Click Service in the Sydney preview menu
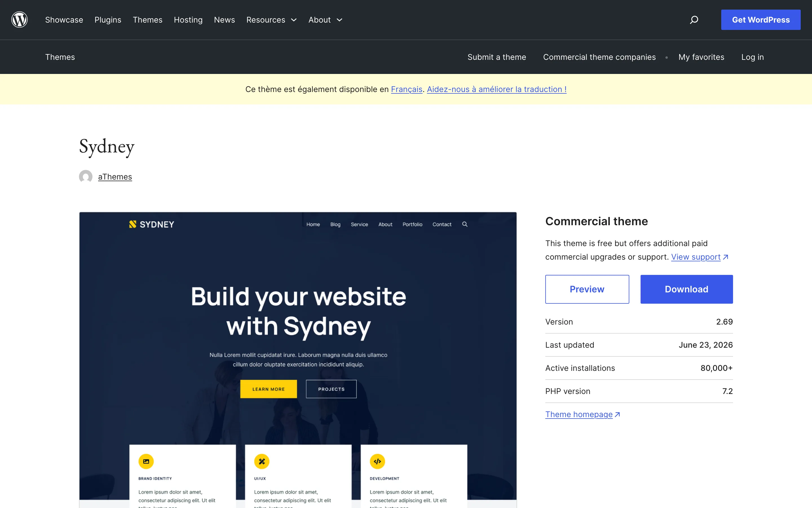This screenshot has width=812, height=508. (359, 224)
